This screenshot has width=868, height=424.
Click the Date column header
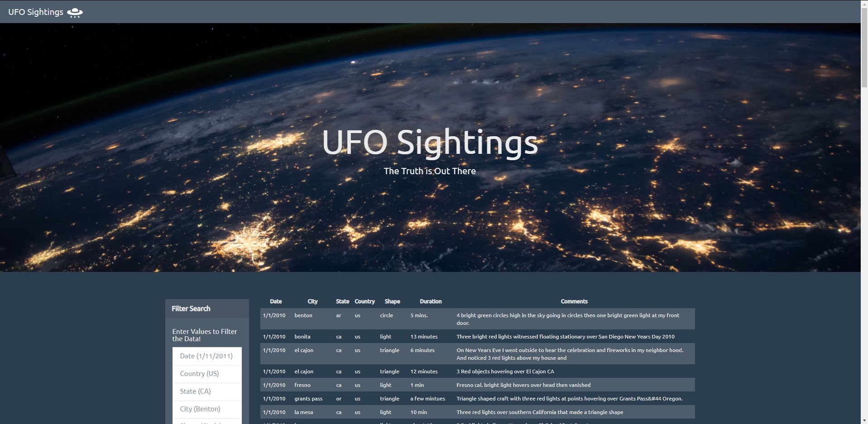276,301
